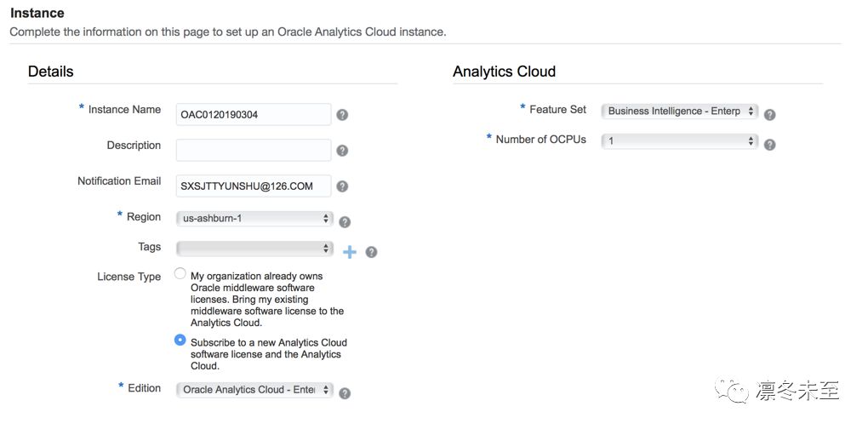Screen dimensions: 868x429
Task: Open the Tags dropdown
Action: (254, 249)
